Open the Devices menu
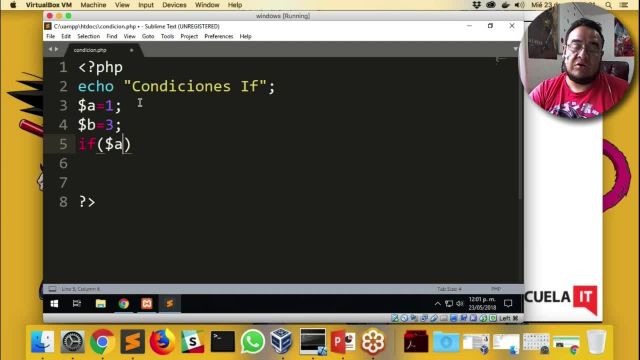The height and width of the screenshot is (360, 640). [174, 5]
